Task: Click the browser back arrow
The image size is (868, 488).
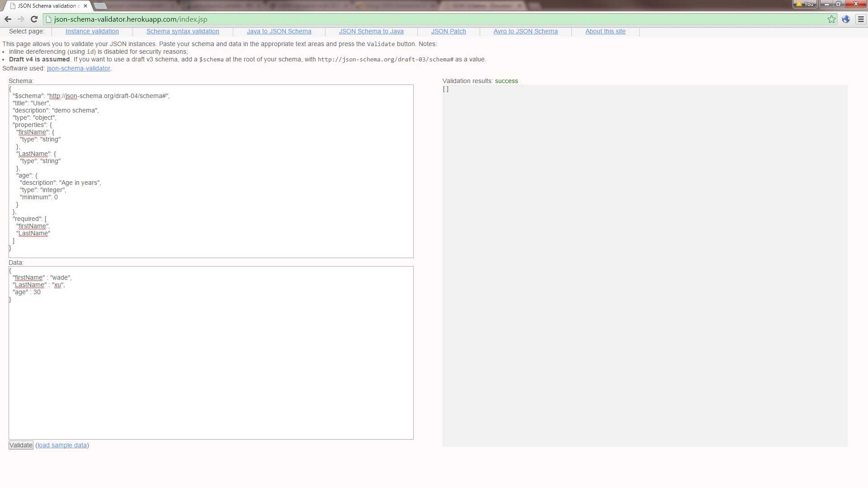Action: click(8, 19)
